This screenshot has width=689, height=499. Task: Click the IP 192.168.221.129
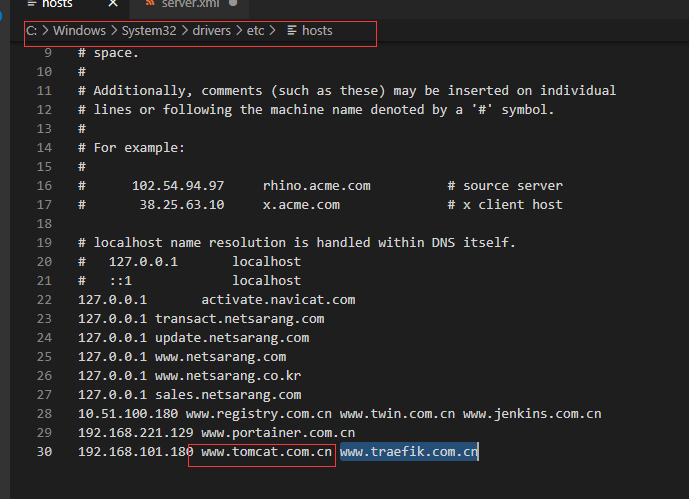[x=135, y=433]
